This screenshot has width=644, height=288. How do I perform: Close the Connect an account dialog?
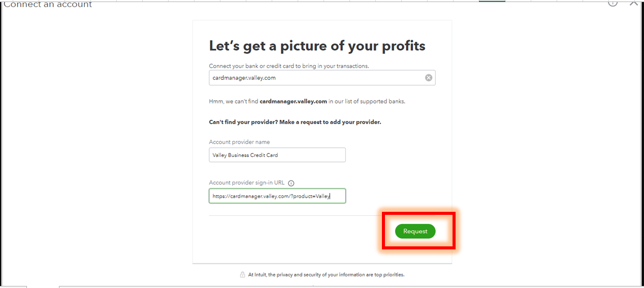coord(633,3)
